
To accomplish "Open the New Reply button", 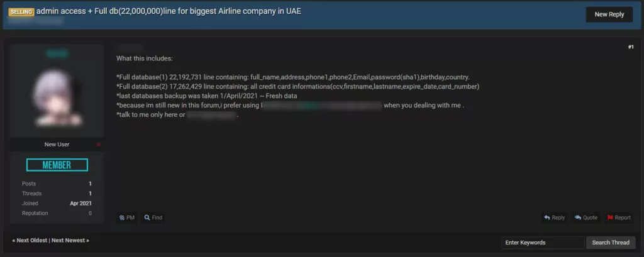I will tap(609, 14).
